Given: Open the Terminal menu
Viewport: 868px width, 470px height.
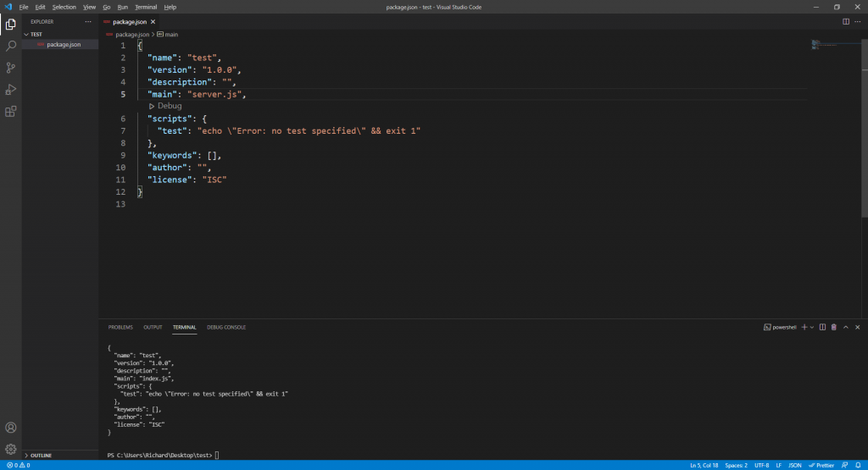Looking at the screenshot, I should click(x=146, y=7).
